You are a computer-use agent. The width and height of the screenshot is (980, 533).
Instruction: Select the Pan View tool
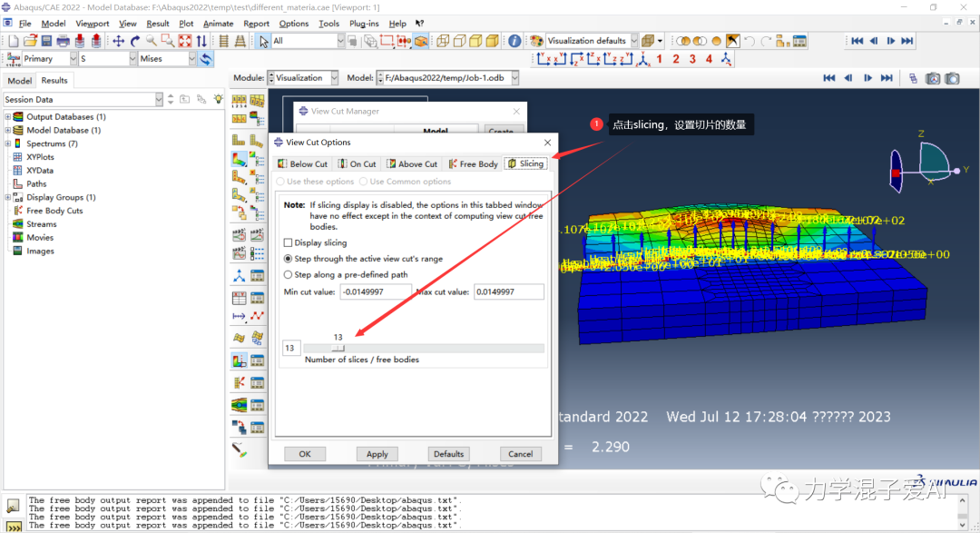click(x=118, y=41)
